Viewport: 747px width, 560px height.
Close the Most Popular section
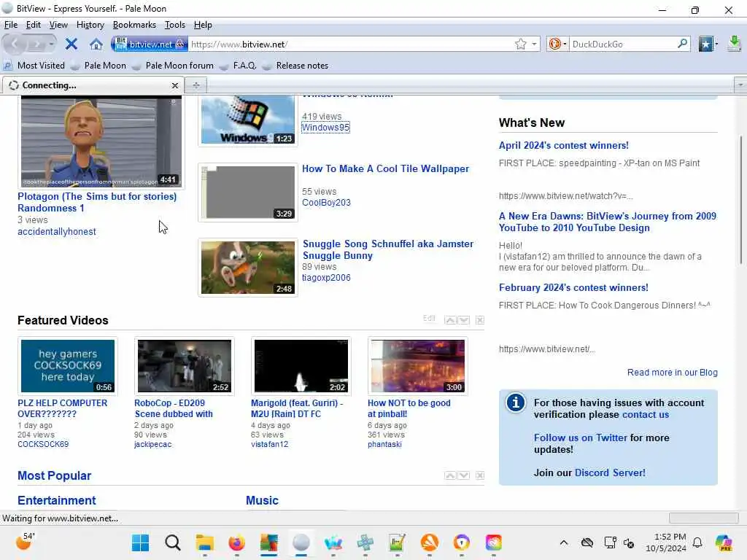point(480,475)
